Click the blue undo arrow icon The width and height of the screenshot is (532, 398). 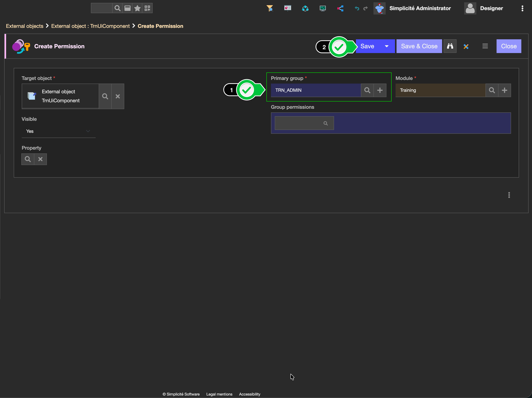[357, 8]
